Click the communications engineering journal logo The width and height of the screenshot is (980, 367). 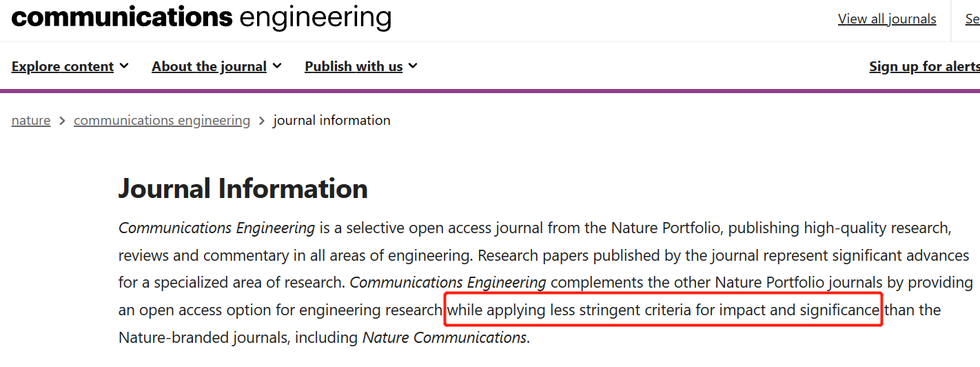(201, 17)
